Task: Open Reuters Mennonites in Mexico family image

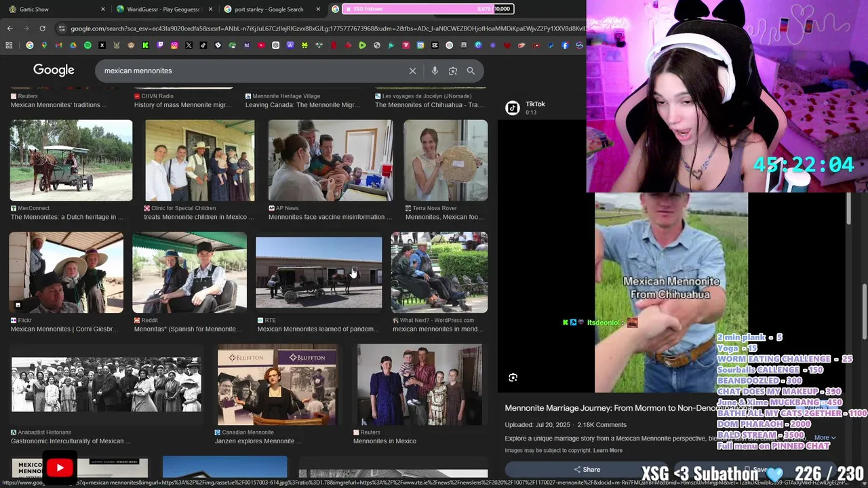Action: pyautogui.click(x=420, y=385)
